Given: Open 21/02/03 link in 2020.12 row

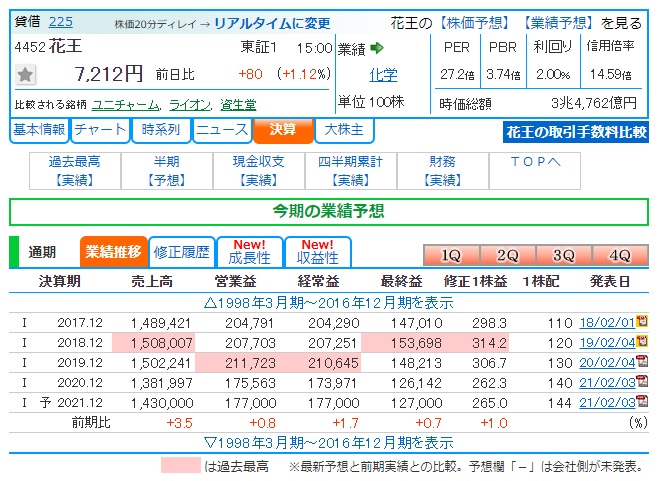Looking at the screenshot, I should click(607, 383).
